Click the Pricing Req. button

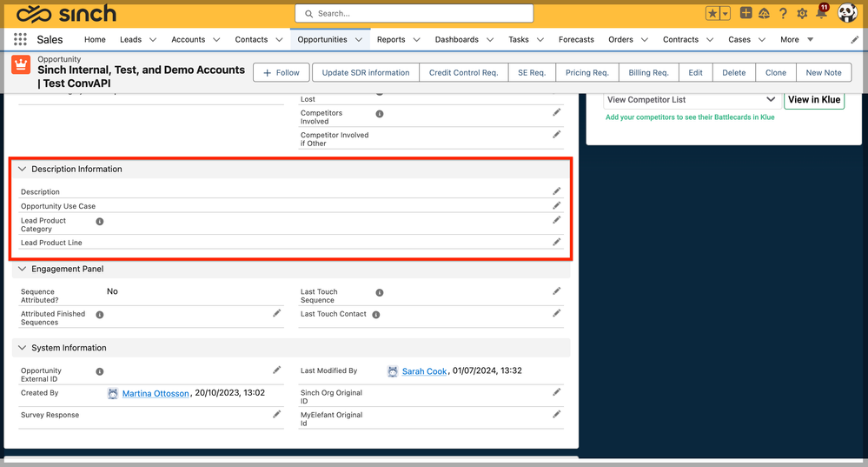[586, 72]
